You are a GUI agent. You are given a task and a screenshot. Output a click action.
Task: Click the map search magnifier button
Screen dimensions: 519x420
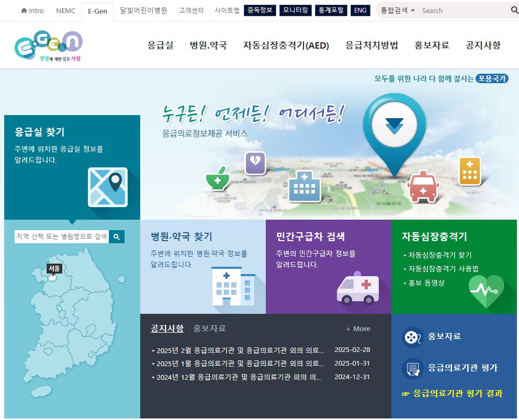click(117, 236)
